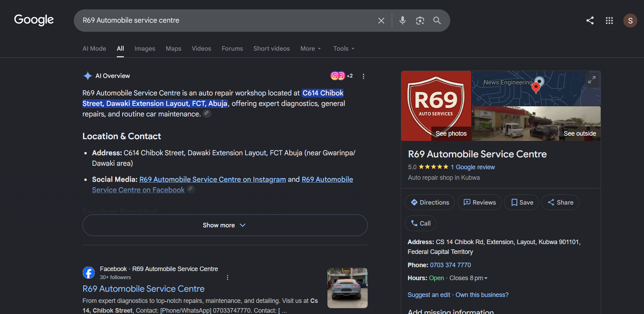Expand AI Overview with Show more
Screen dimensions: 644x314
(225, 225)
